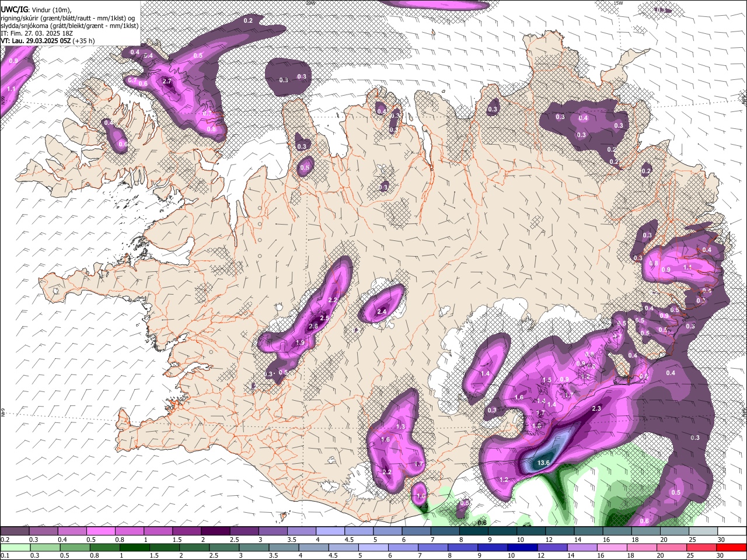Pick bright pink upper swatch labeled 0.5
Image resolution: width=747 pixels, height=560 pixels.
(100, 531)
